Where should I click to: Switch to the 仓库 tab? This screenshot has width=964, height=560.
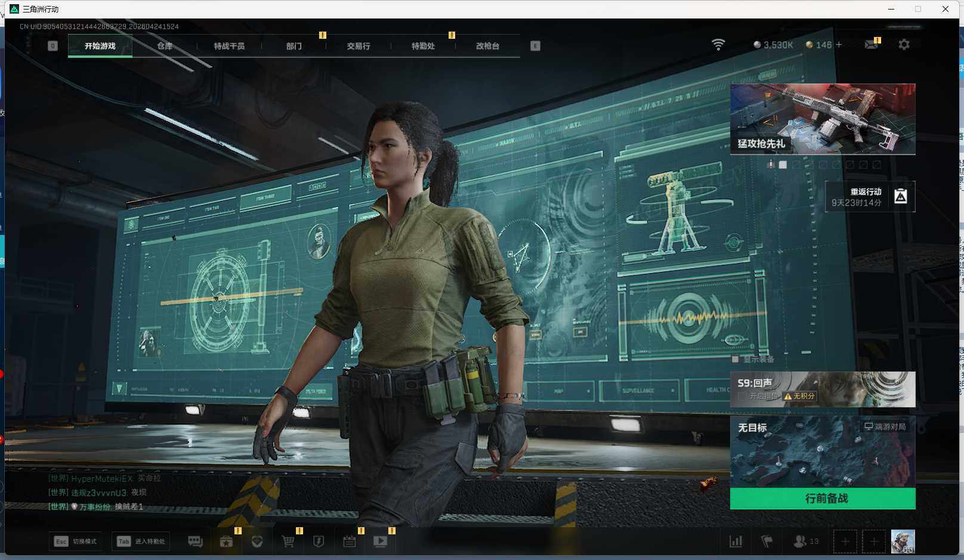tap(165, 46)
